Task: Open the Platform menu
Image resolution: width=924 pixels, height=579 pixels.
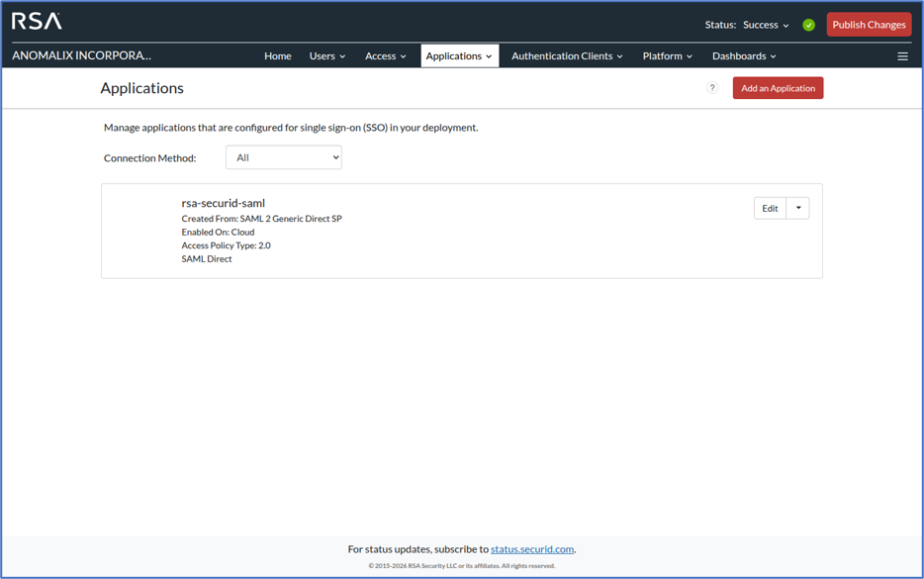Action: pos(667,56)
